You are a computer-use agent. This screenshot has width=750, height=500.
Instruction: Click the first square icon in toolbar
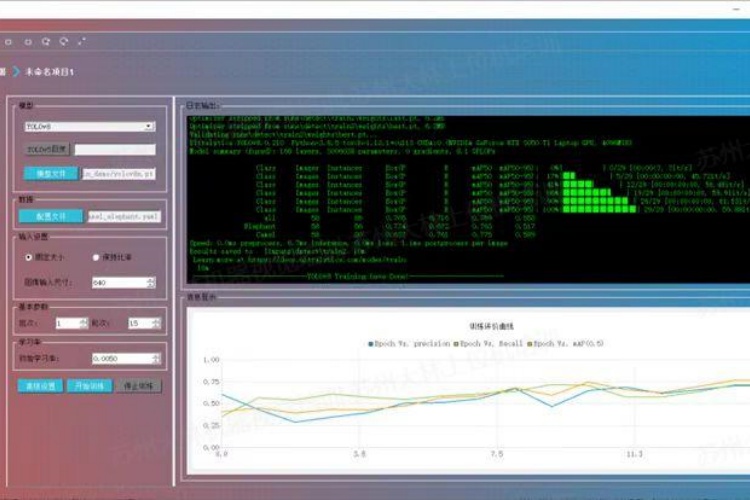click(8, 42)
